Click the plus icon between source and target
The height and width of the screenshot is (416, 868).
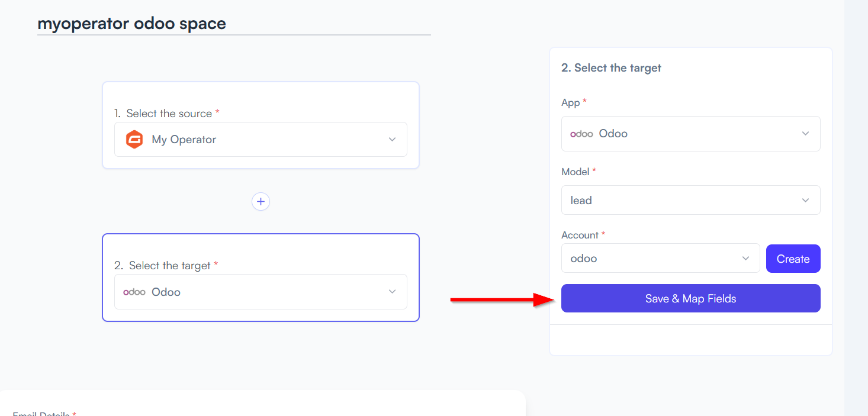click(x=261, y=202)
